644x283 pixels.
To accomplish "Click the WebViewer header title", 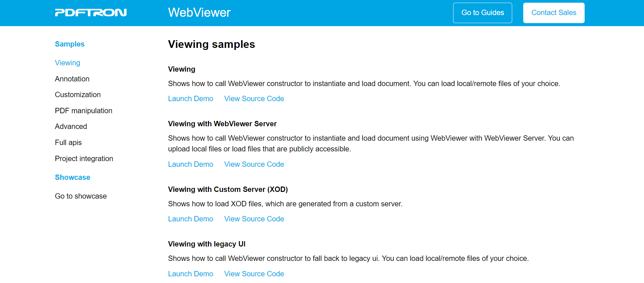I will [x=199, y=13].
